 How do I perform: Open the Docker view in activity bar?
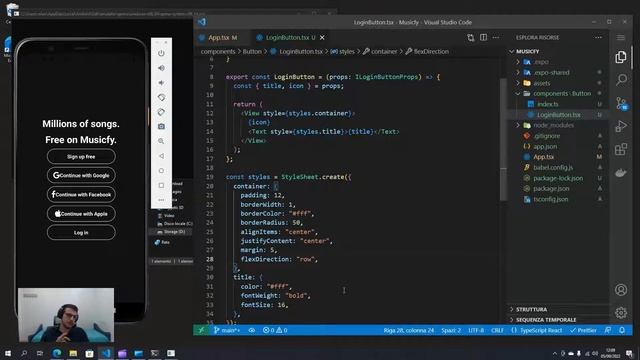point(621,173)
